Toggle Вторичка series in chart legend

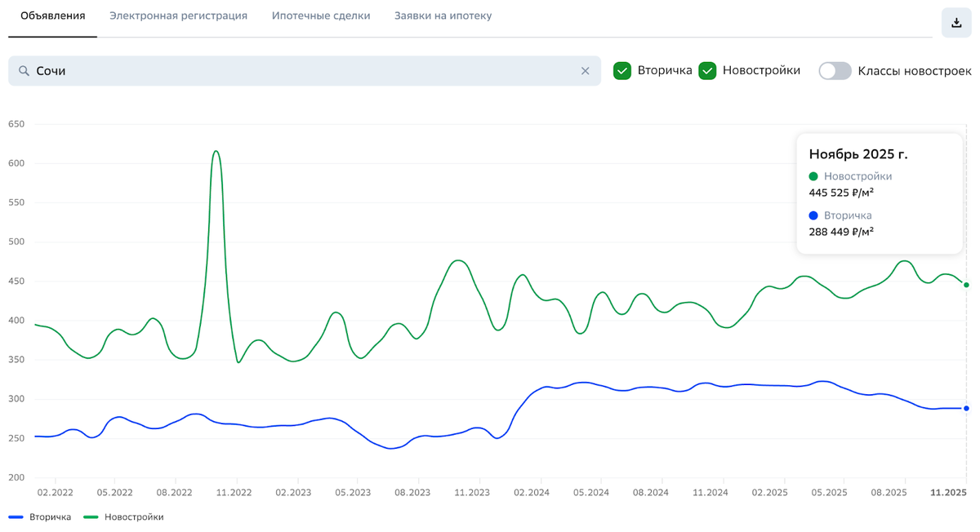click(41, 517)
